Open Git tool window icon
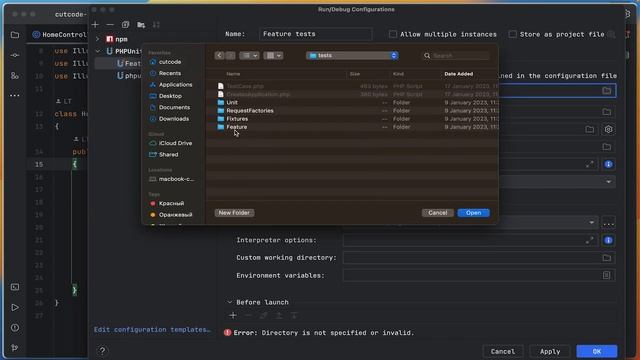The height and width of the screenshot is (360, 640). coord(15,348)
